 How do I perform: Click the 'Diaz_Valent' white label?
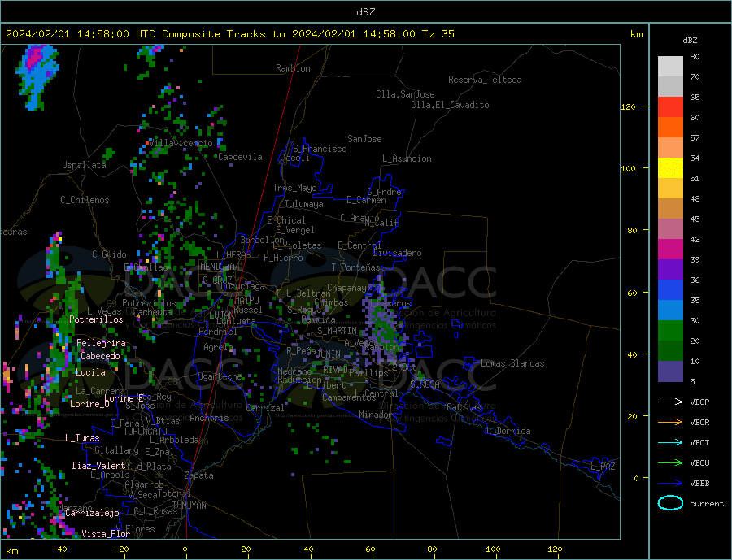(98, 465)
